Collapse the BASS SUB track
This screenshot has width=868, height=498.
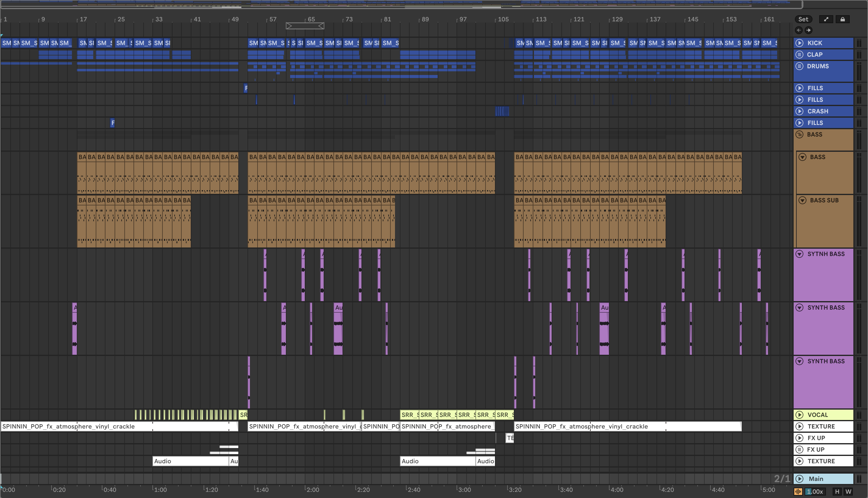pyautogui.click(x=802, y=200)
